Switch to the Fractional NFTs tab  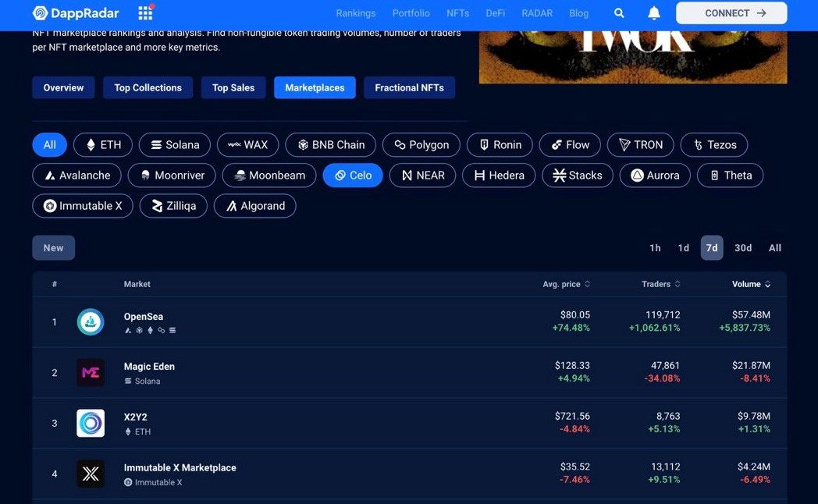point(410,87)
